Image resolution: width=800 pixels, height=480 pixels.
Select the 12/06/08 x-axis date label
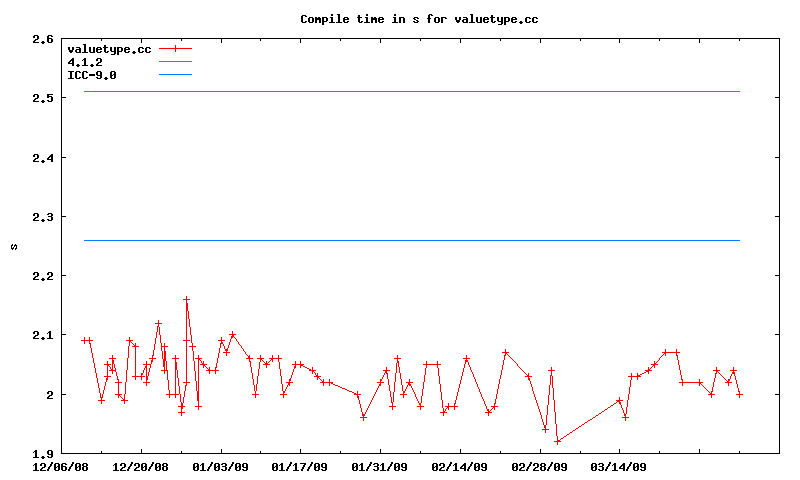click(x=62, y=466)
